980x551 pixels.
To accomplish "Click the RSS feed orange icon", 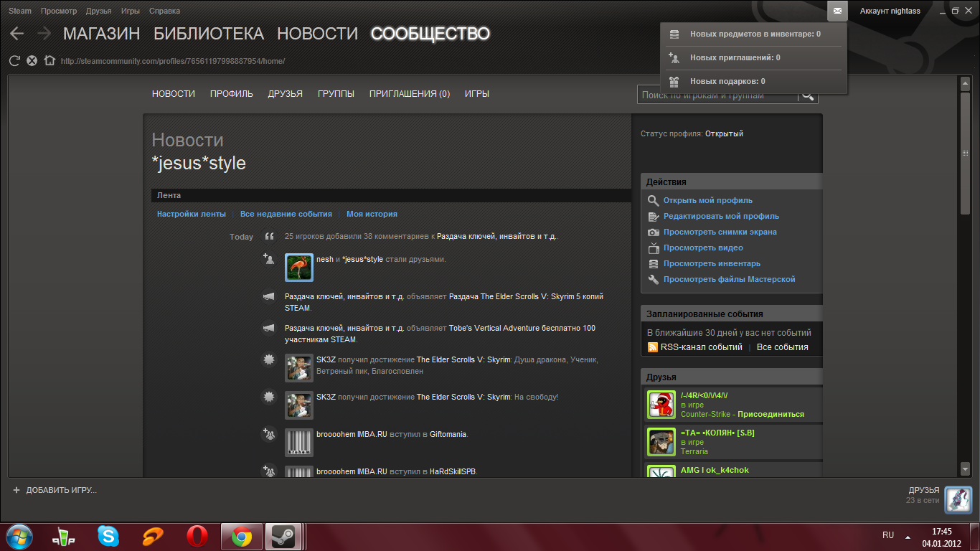I will 653,347.
